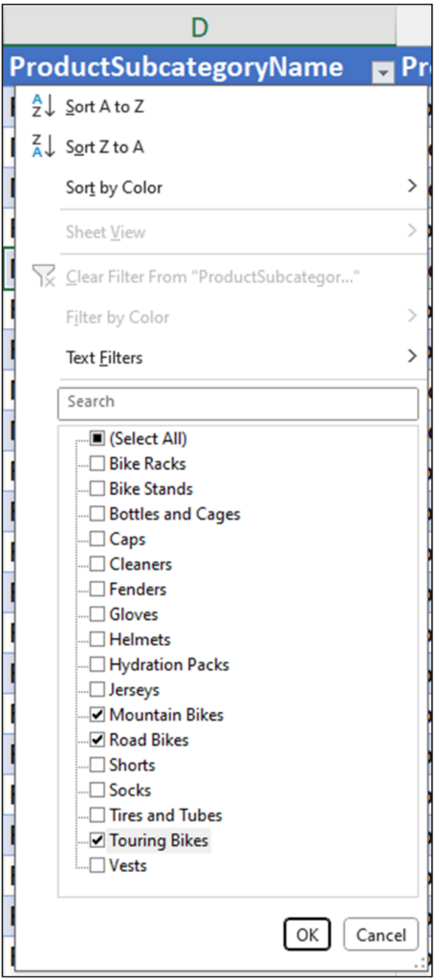Check the Helmets checkbox
Viewport: 435px width, 980px height.
click(x=97, y=639)
